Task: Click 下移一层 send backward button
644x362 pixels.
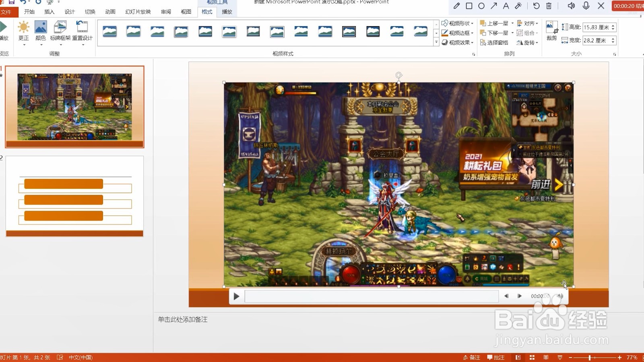Action: tap(494, 33)
